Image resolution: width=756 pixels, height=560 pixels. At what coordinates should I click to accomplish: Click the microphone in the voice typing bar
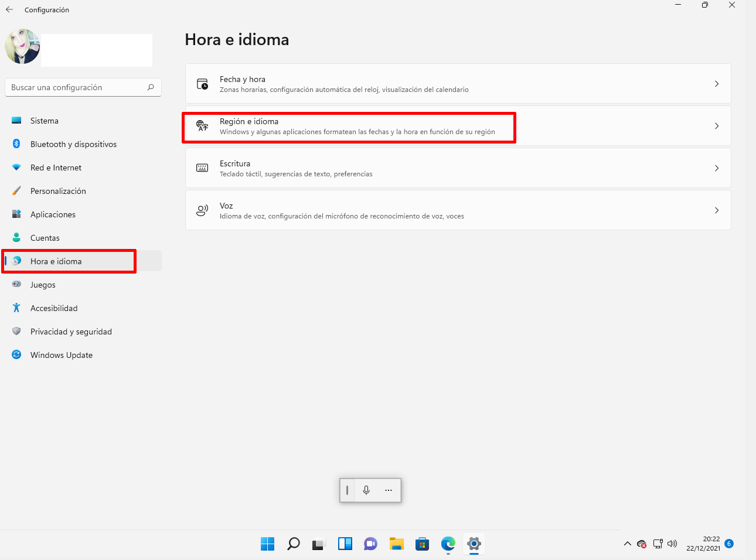366,490
